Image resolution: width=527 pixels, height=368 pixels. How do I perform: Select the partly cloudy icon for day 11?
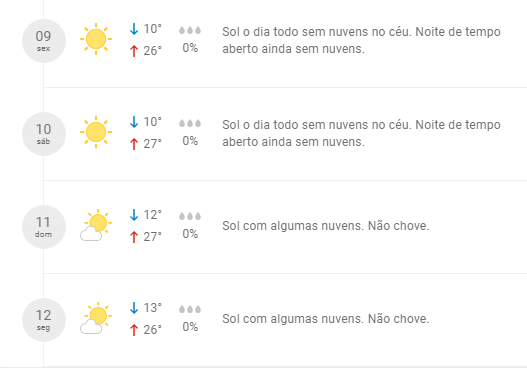coord(96,225)
